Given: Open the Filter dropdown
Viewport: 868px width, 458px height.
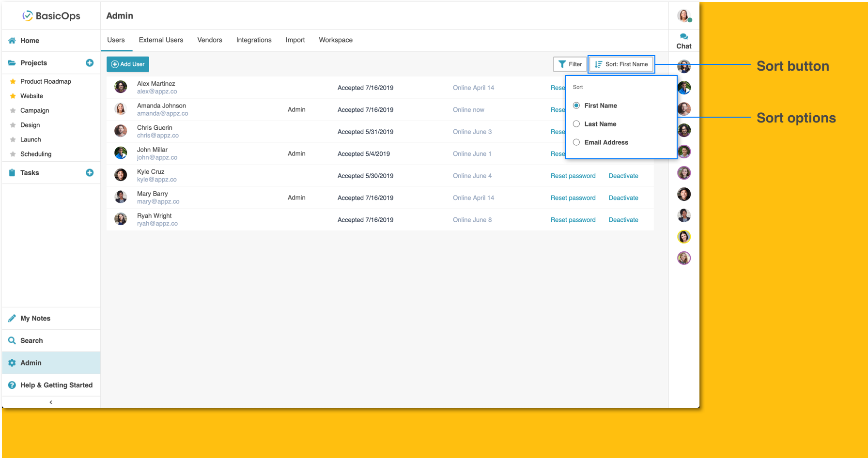Looking at the screenshot, I should [570, 64].
